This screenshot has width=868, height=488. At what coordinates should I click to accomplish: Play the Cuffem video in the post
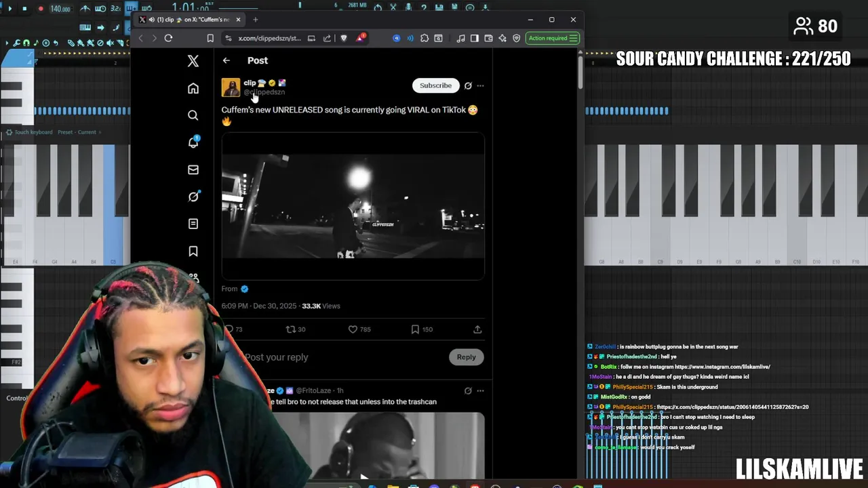(353, 206)
